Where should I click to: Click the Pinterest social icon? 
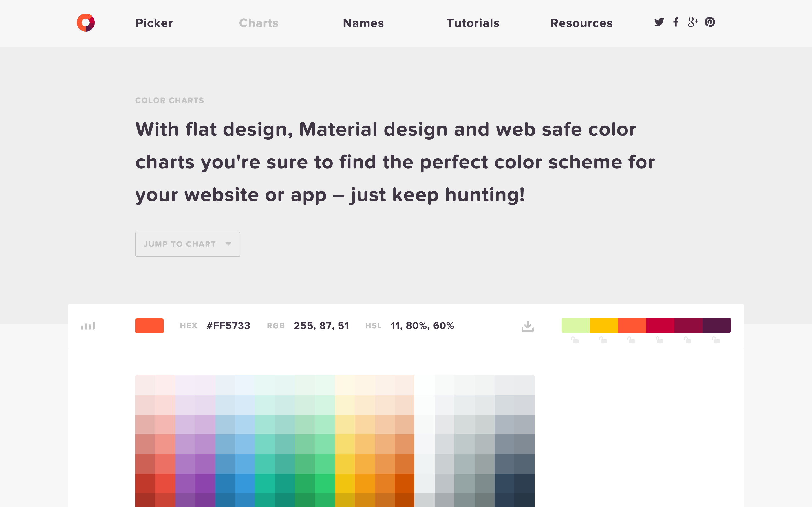710,22
